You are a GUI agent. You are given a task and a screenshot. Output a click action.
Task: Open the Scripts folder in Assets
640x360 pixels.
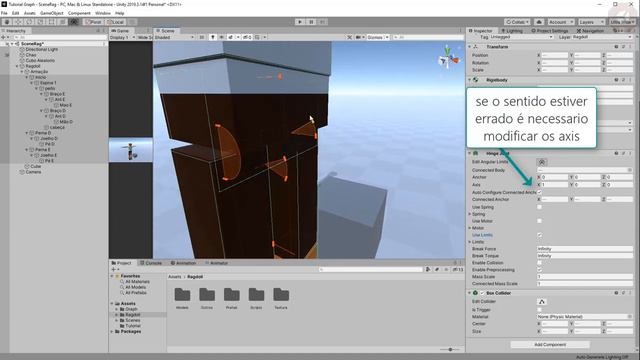(256, 298)
